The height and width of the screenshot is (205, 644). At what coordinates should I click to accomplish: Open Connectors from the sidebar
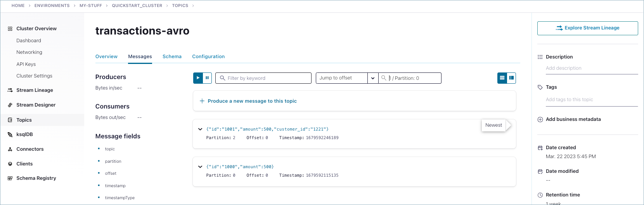tap(30, 149)
